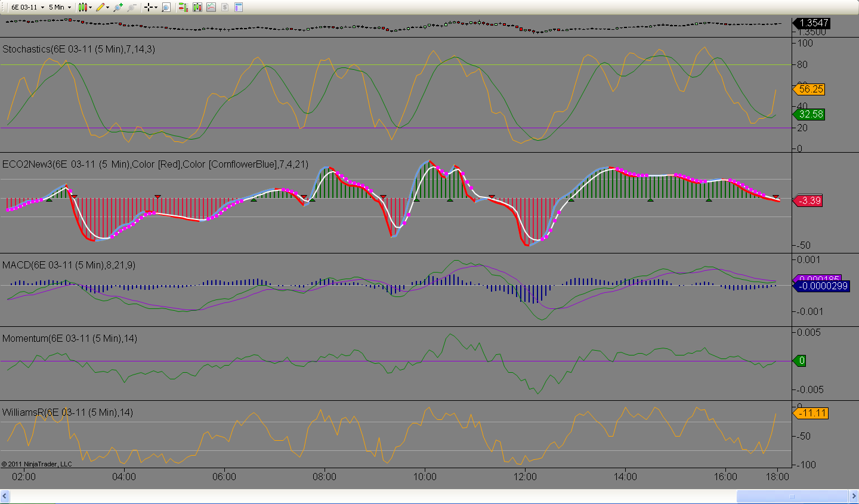The width and height of the screenshot is (859, 504).
Task: Click the orange 56.25 Stochastics marker
Action: pyautogui.click(x=809, y=89)
